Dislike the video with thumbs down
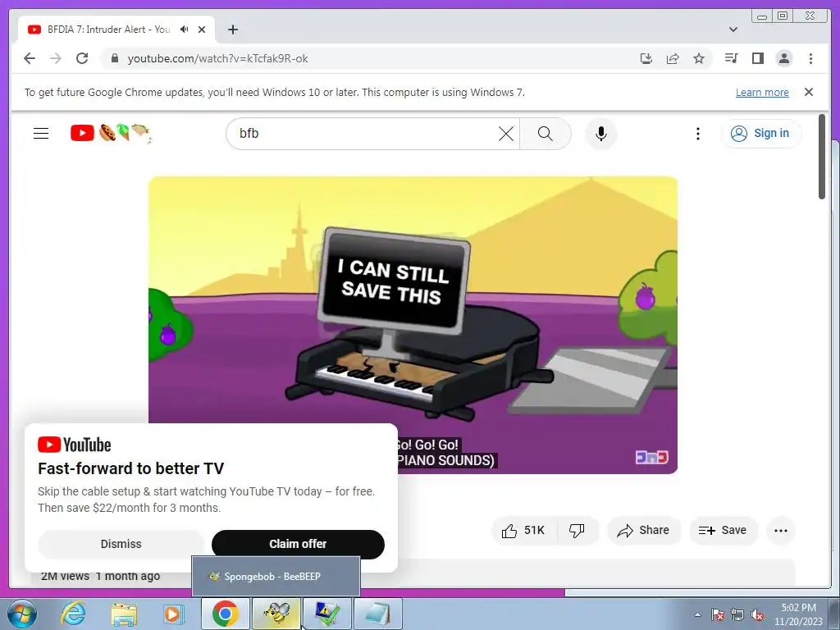The image size is (840, 630). click(577, 531)
